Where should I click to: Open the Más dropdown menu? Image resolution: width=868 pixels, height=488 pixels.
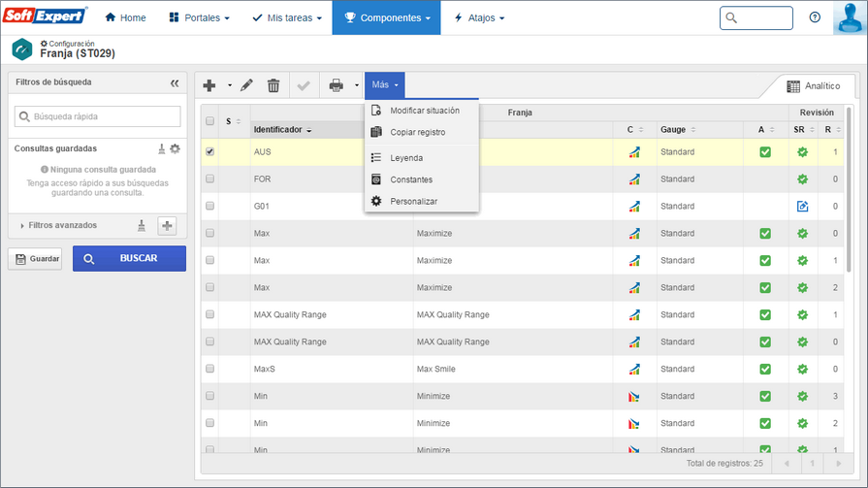coord(385,85)
